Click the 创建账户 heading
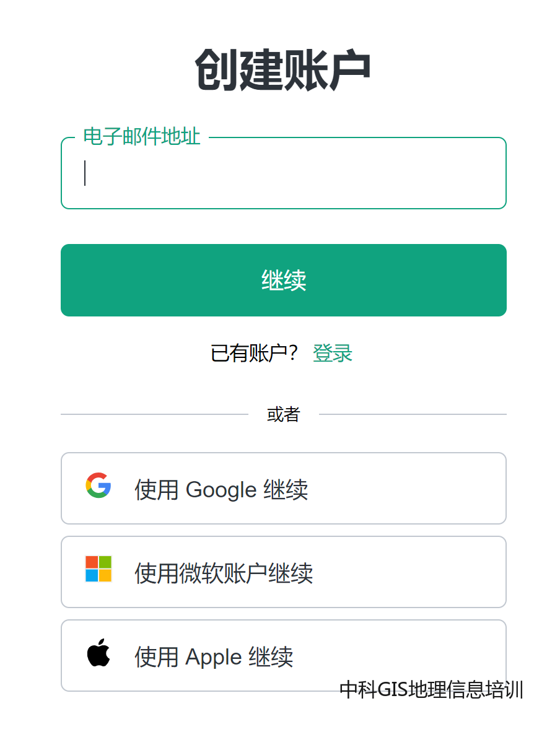 (x=283, y=69)
